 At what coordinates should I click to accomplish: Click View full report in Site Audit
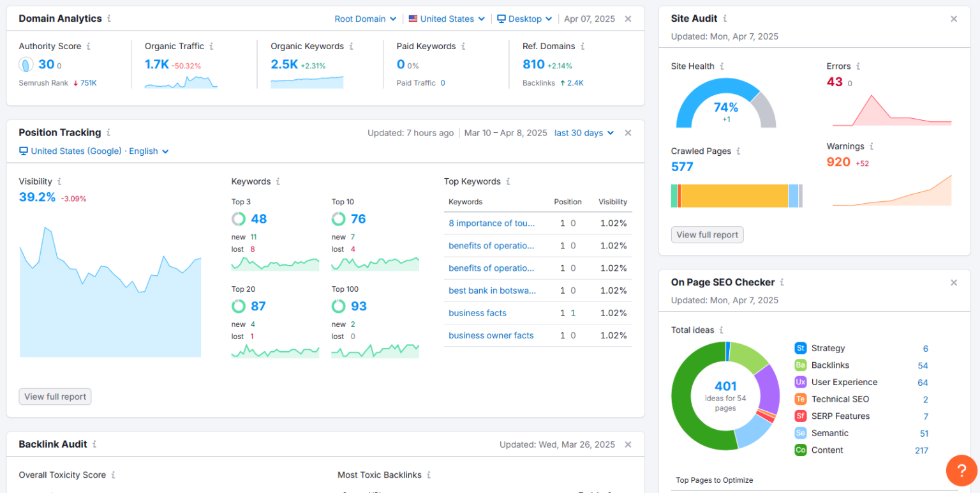[x=707, y=234]
